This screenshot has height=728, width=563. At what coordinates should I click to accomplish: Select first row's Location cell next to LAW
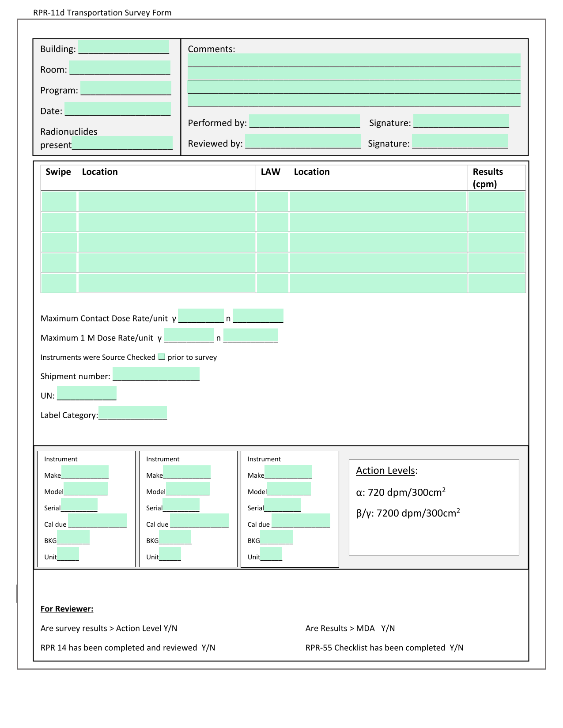click(x=378, y=201)
